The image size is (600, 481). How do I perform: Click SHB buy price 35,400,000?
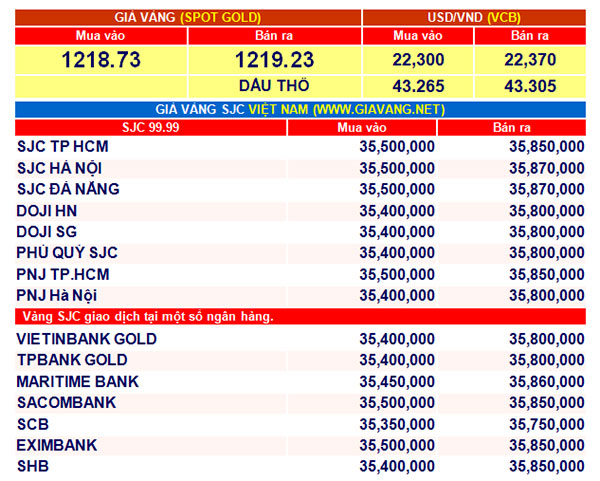[397, 467]
